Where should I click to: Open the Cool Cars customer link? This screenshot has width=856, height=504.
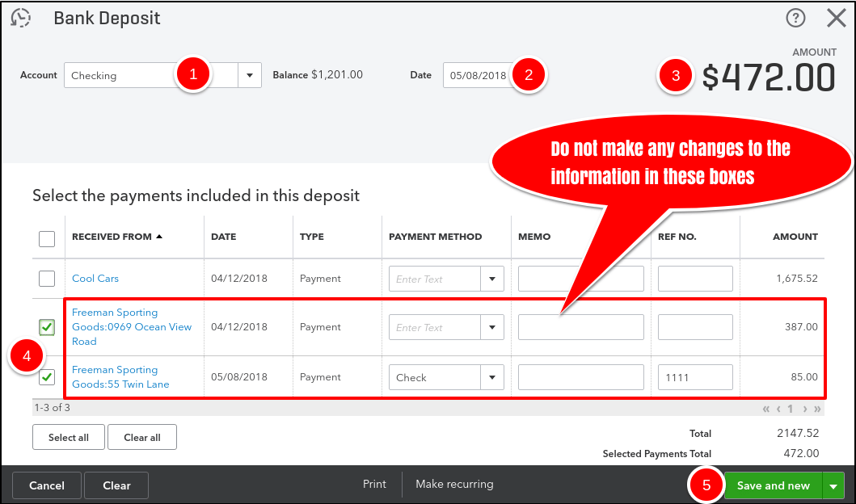tap(95, 279)
